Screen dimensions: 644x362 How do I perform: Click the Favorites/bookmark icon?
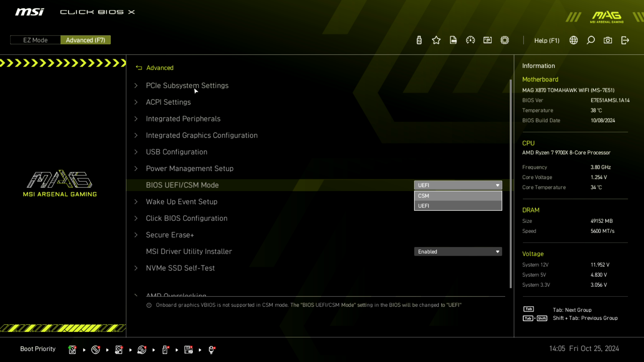point(437,40)
